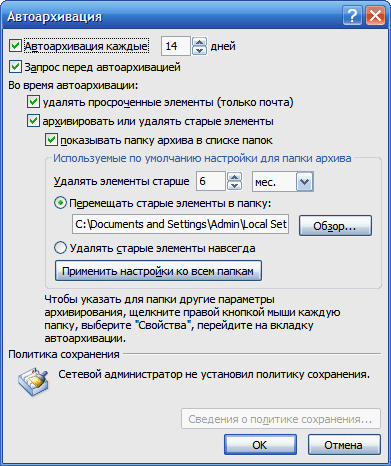Click the OK button

[260, 445]
